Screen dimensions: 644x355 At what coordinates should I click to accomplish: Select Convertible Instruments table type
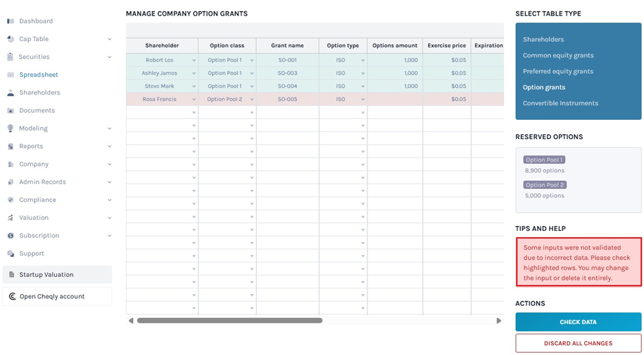pos(560,103)
